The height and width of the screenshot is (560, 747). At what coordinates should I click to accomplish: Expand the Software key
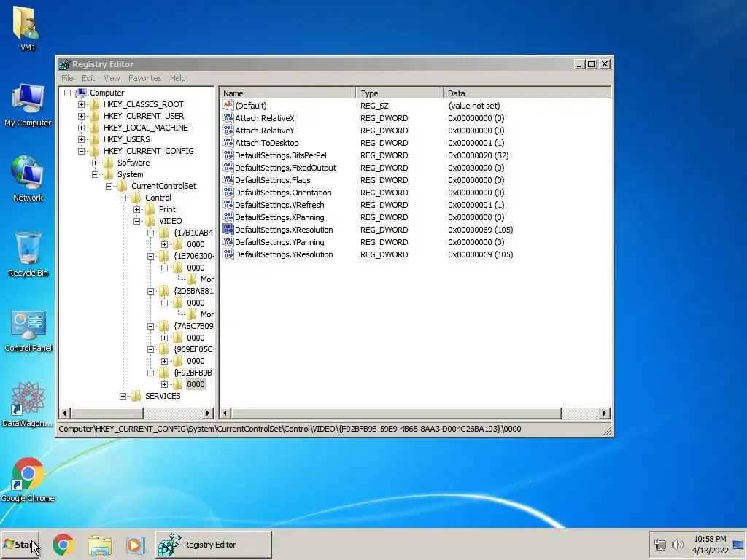[x=96, y=163]
